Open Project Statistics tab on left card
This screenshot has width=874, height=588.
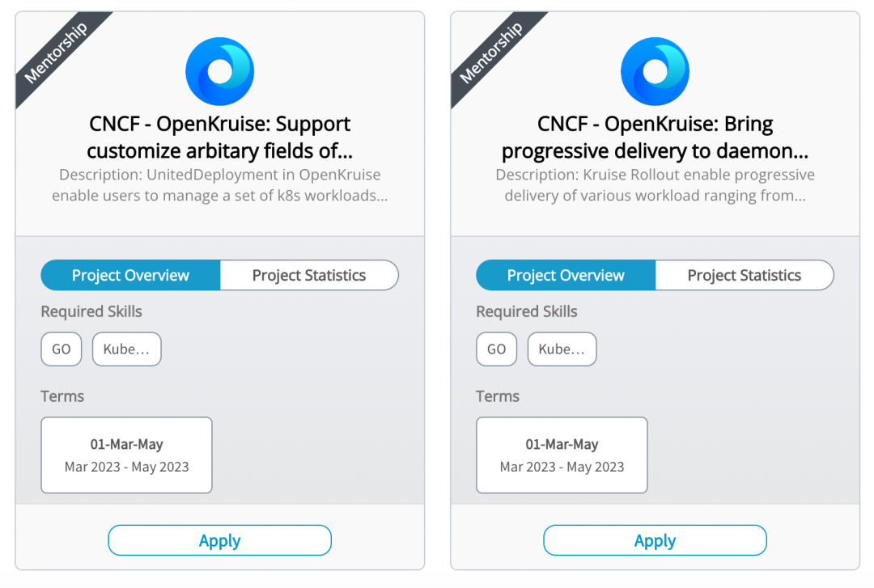[309, 275]
